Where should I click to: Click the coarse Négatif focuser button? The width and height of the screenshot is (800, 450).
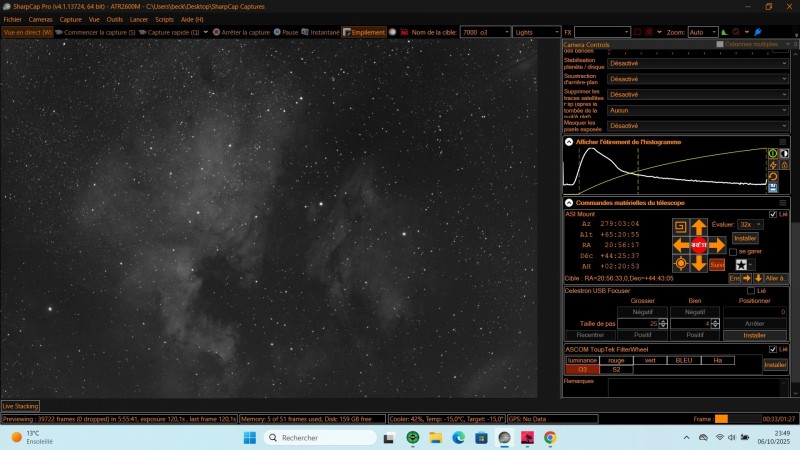[x=642, y=312]
